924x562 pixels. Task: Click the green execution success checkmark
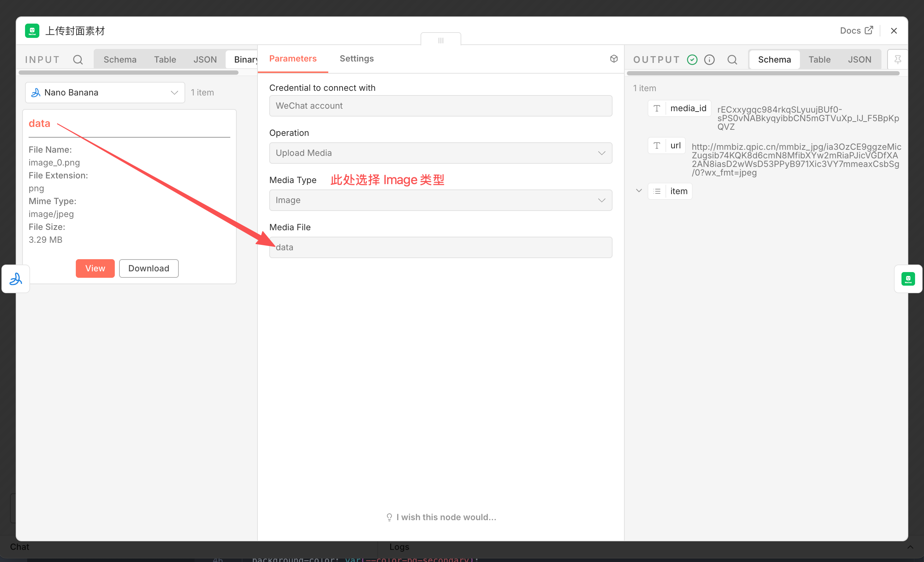692,60
